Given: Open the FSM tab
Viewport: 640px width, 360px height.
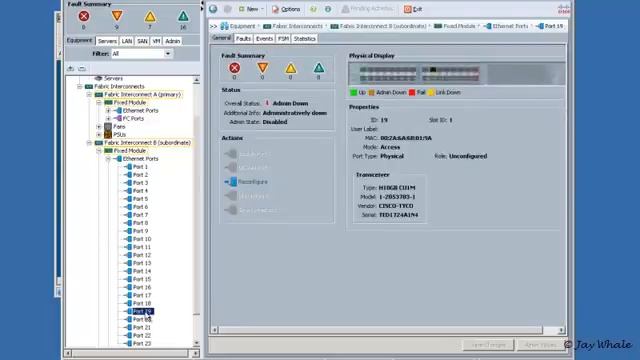Looking at the screenshot, I should [x=283, y=38].
